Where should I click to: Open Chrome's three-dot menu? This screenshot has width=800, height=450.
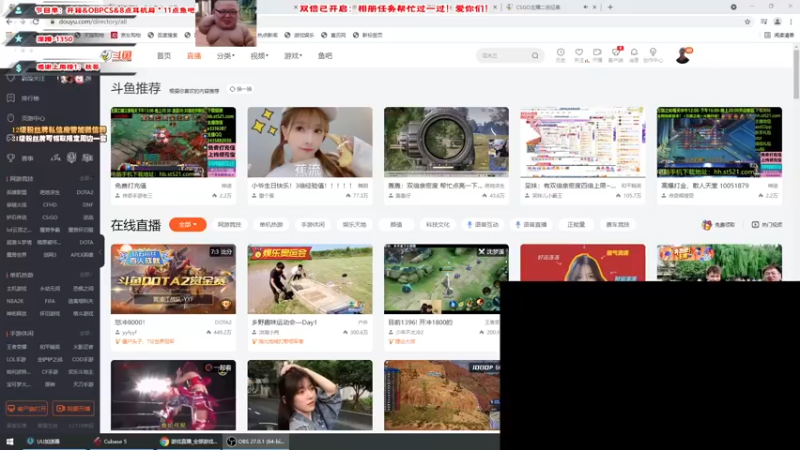(792, 22)
